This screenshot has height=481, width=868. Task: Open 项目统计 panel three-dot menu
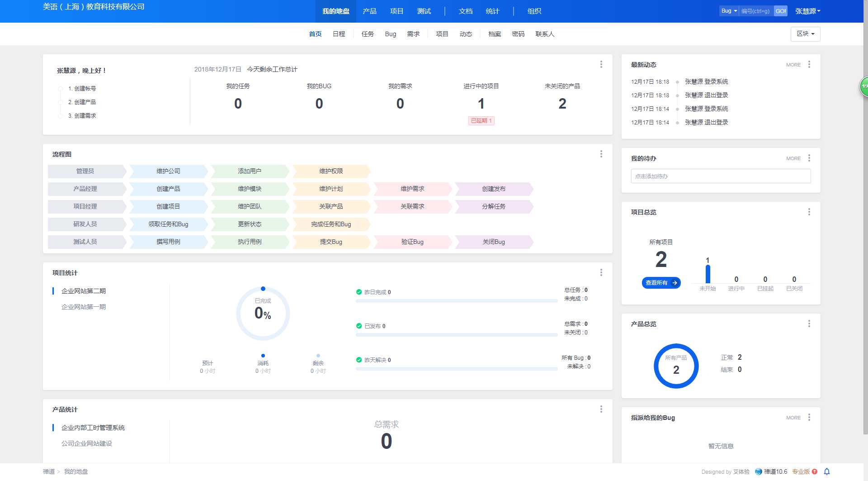coord(601,272)
